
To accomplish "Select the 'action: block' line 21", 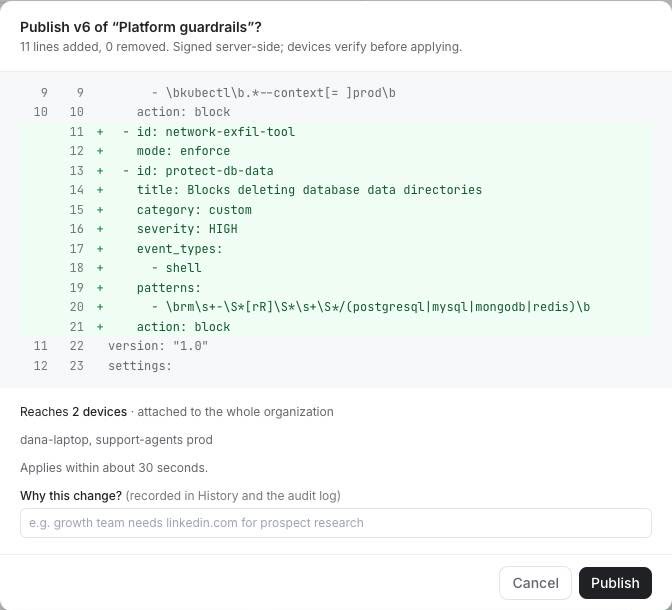I will 336,327.
